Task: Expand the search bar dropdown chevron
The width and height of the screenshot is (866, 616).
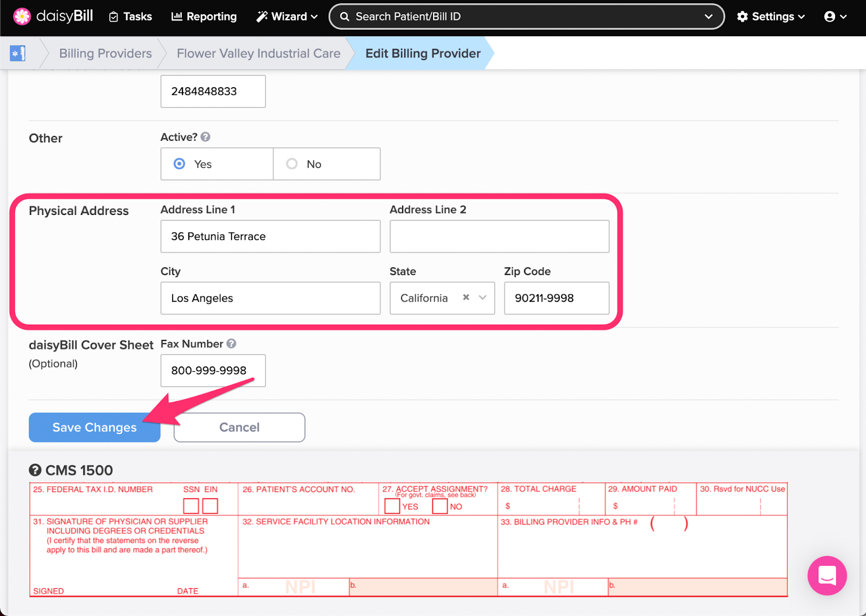Action: click(x=708, y=17)
